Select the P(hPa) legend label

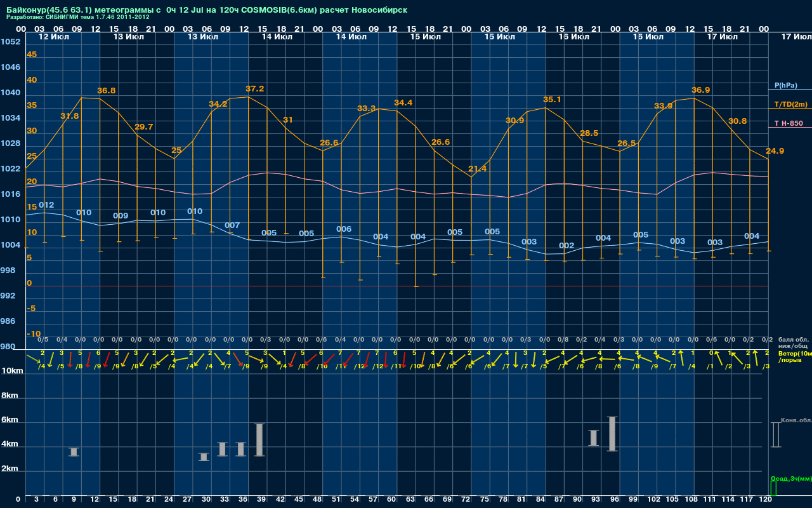pyautogui.click(x=786, y=85)
